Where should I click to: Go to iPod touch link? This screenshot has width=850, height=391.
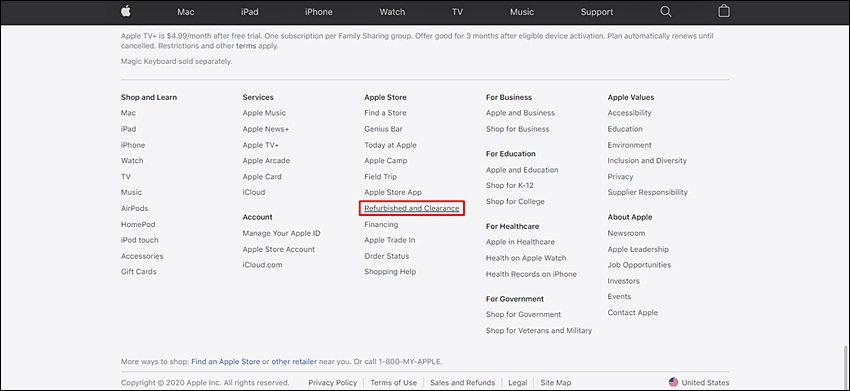140,240
